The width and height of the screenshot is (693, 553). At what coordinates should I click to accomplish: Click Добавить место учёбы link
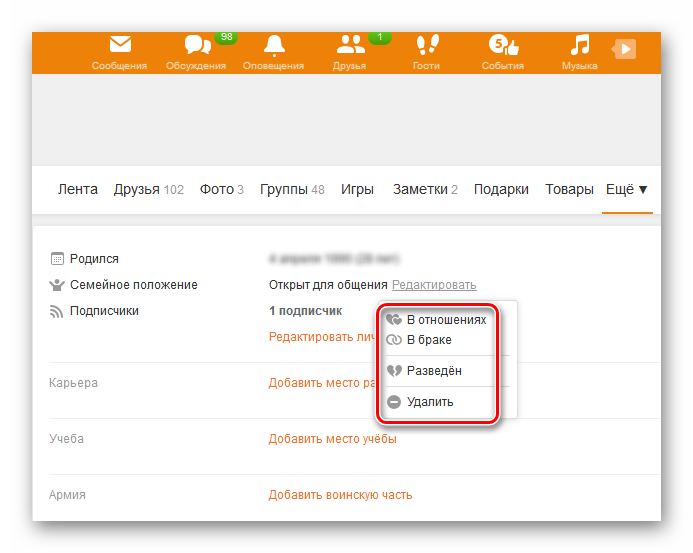[x=332, y=439]
